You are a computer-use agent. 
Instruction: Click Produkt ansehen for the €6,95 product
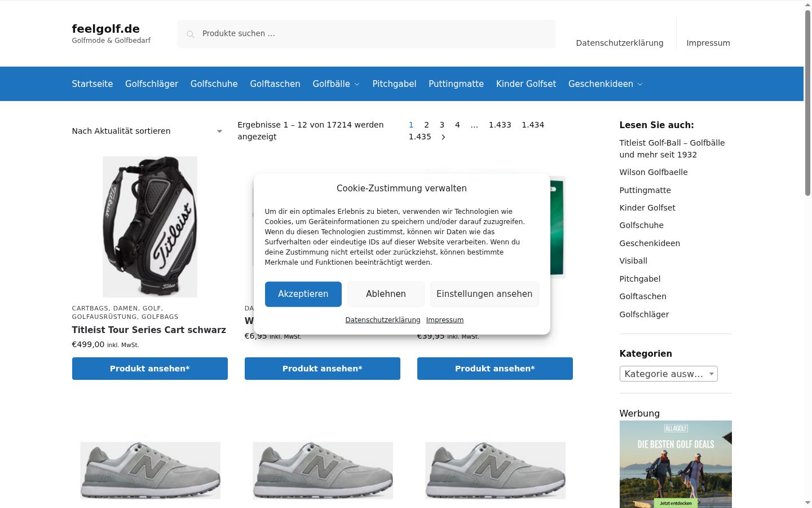pos(323,369)
